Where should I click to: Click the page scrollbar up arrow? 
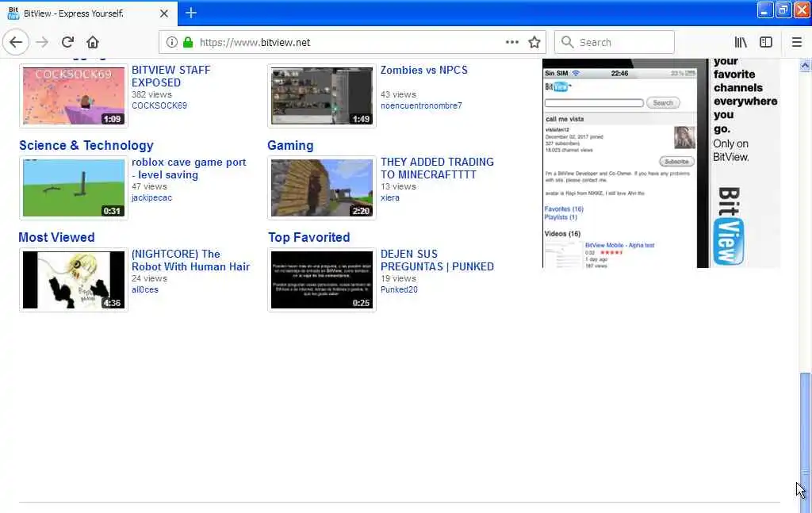click(x=805, y=66)
